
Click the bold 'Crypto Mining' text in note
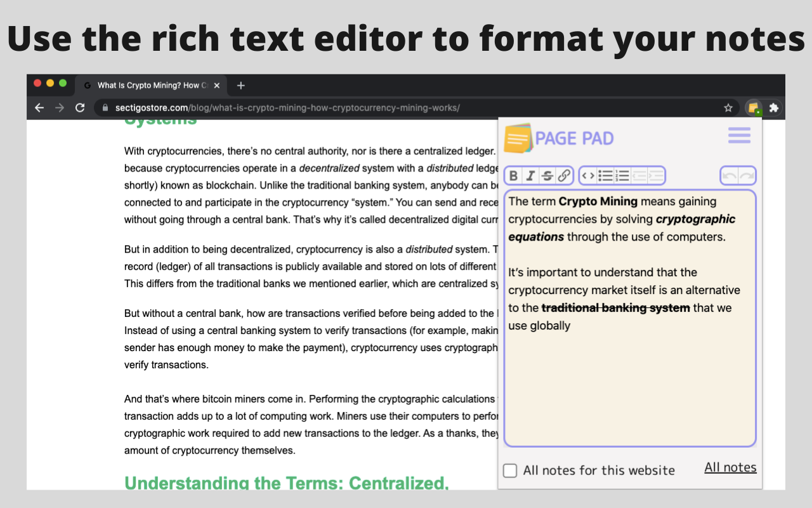(598, 201)
